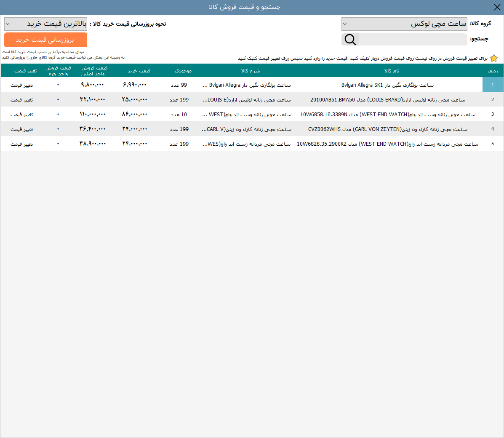Click product name Bvlgari Allegra SK1
This screenshot has height=438, width=504.
click(387, 85)
